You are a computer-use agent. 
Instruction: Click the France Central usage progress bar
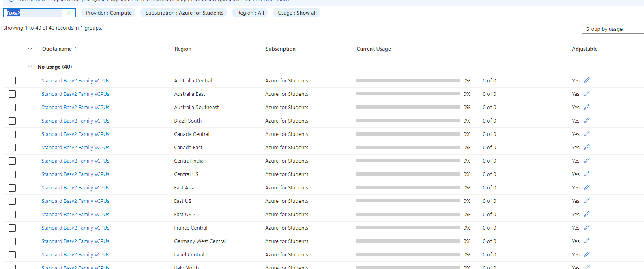(x=408, y=228)
